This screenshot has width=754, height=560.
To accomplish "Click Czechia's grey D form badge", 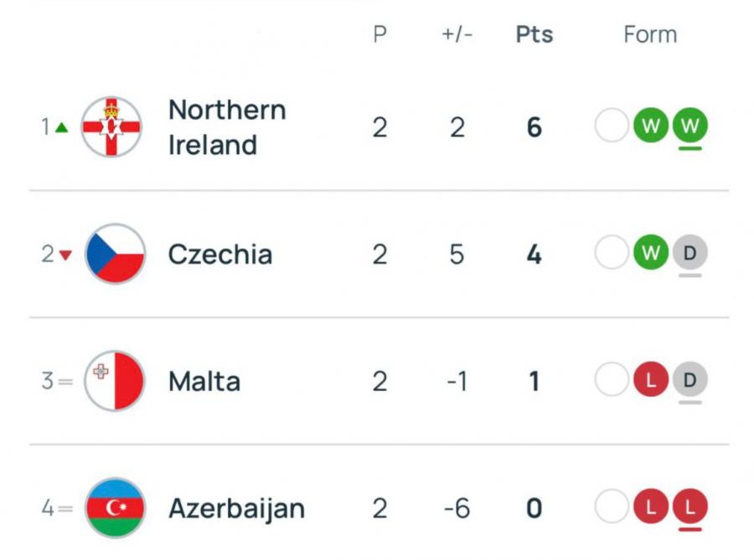I will [x=690, y=254].
